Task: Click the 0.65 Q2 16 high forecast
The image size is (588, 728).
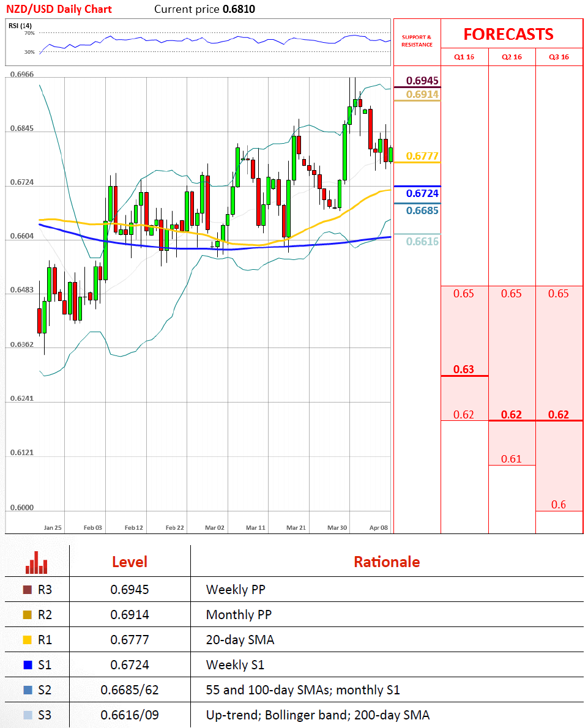Action: [x=512, y=294]
